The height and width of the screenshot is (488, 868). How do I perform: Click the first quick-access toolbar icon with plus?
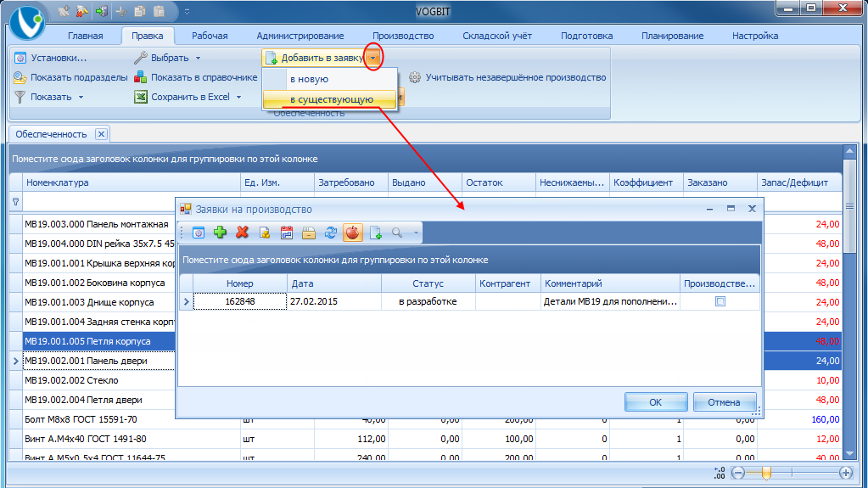[64, 11]
